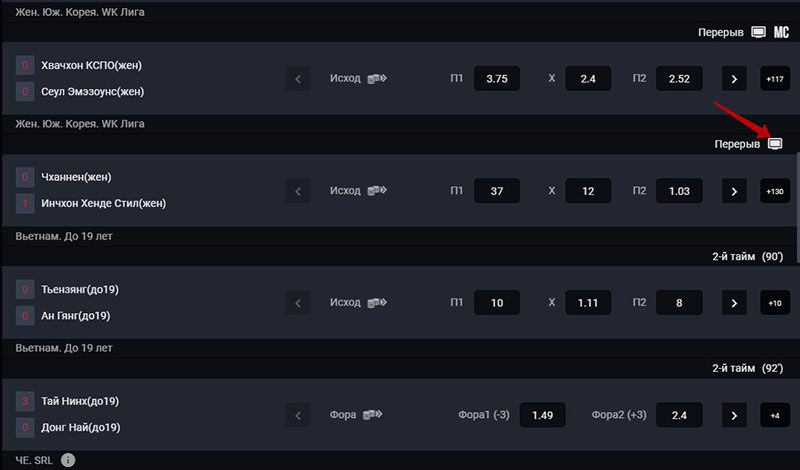Select draw odds 1.11 for Тьензянг match

[x=588, y=303]
